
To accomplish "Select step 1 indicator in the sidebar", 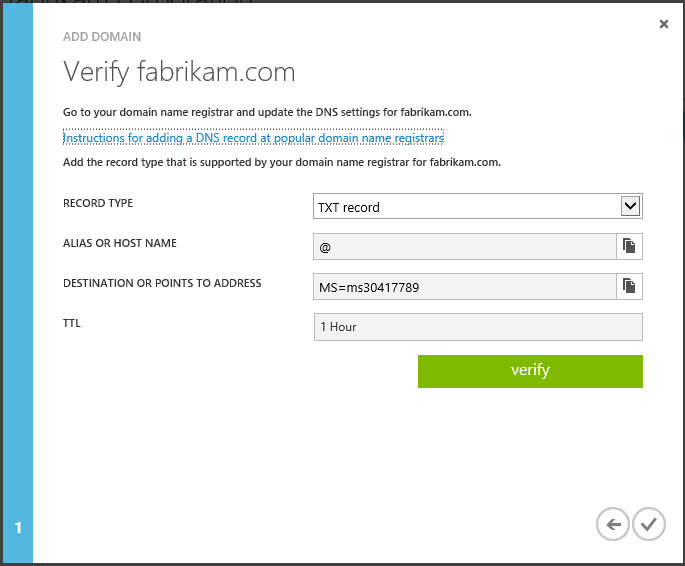I will 18,527.
